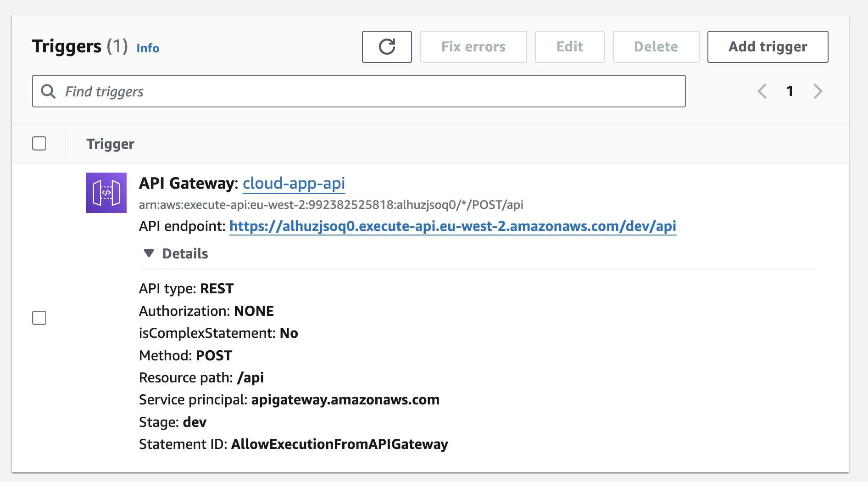Click the 'Triggers (1)' heading
The width and height of the screenshot is (868, 482).
click(80, 46)
